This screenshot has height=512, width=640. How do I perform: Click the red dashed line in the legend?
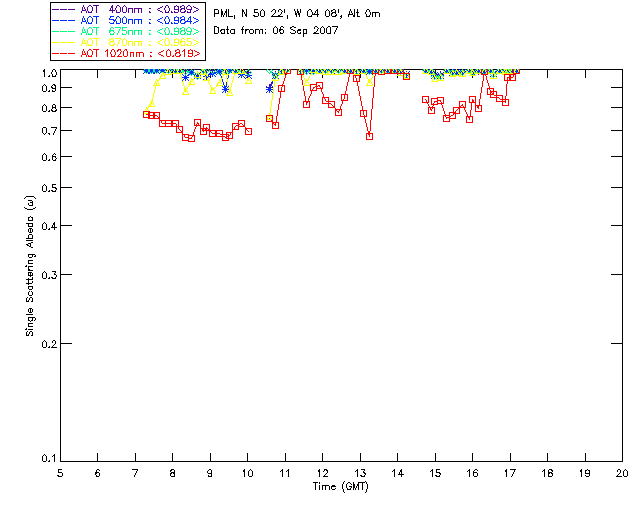pyautogui.click(x=63, y=53)
